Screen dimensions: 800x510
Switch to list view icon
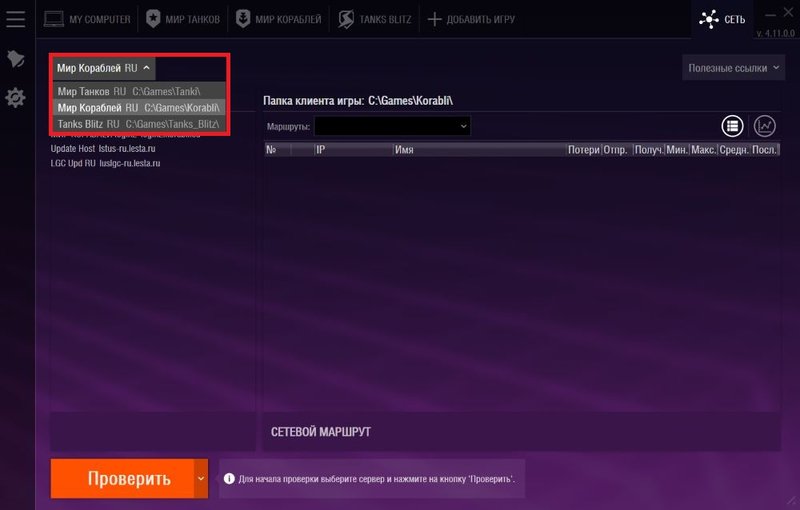click(x=733, y=126)
